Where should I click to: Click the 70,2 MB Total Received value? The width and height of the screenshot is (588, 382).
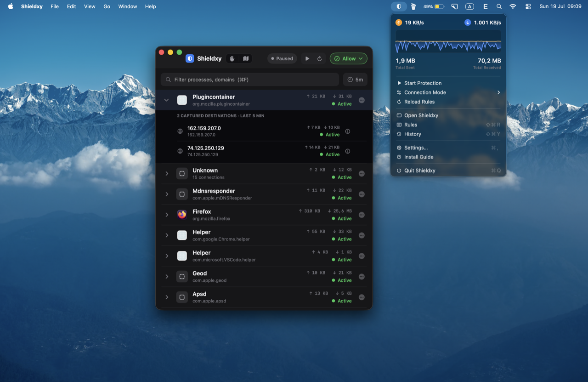click(489, 61)
